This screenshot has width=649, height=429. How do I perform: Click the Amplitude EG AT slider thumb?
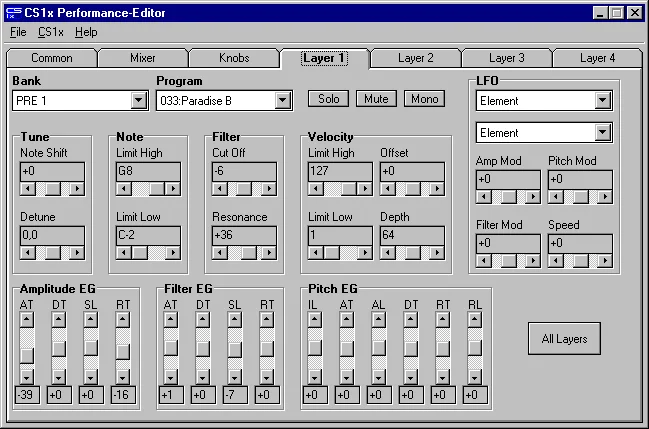pyautogui.click(x=27, y=356)
